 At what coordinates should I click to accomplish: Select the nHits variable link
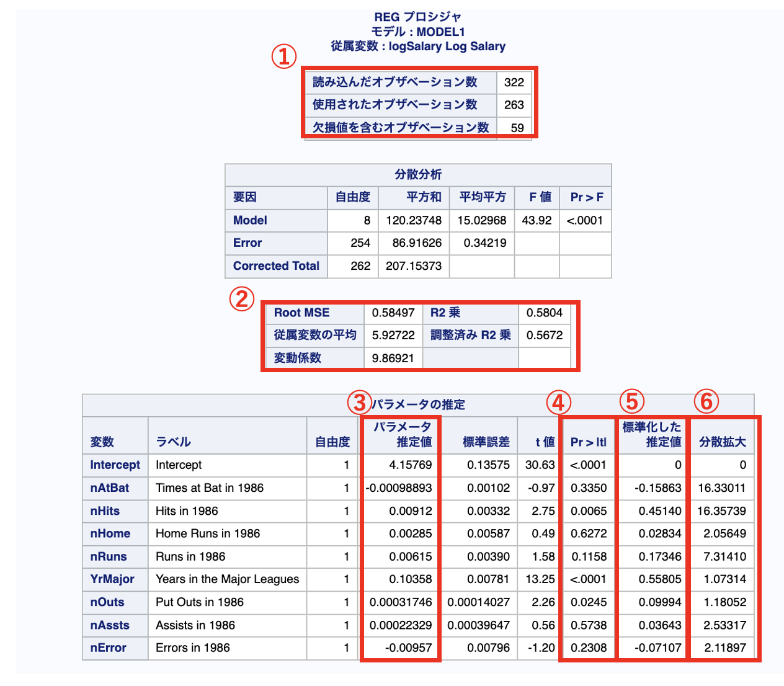click(109, 511)
